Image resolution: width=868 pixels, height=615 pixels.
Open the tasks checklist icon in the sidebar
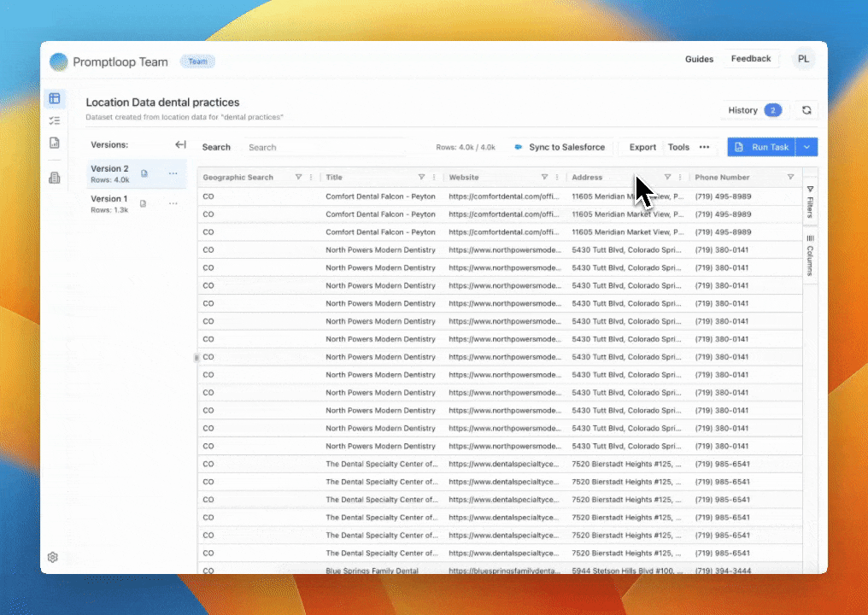[55, 120]
